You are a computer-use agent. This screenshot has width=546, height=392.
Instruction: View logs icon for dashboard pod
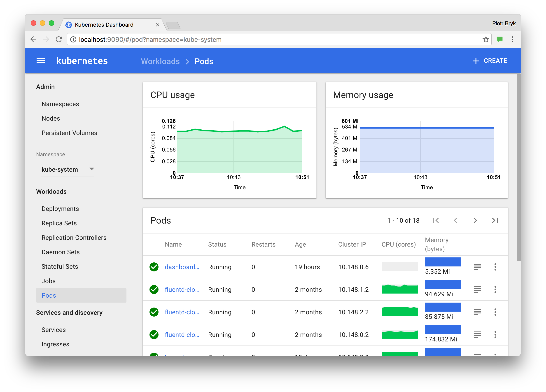[477, 267]
